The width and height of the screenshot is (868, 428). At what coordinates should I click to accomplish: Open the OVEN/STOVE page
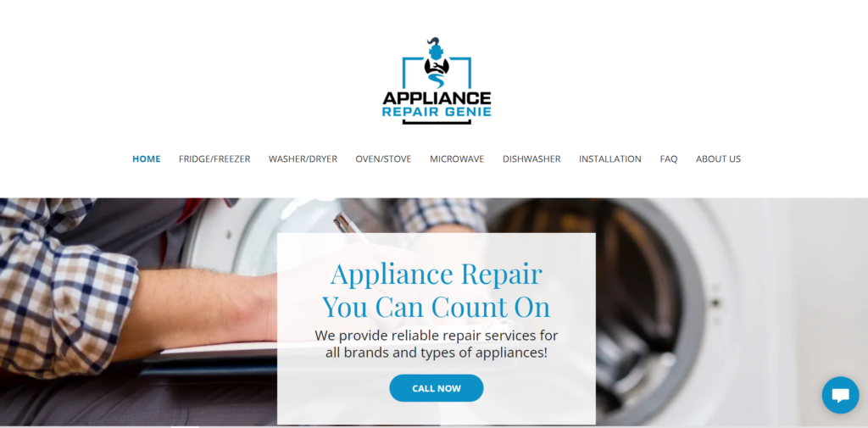click(383, 158)
